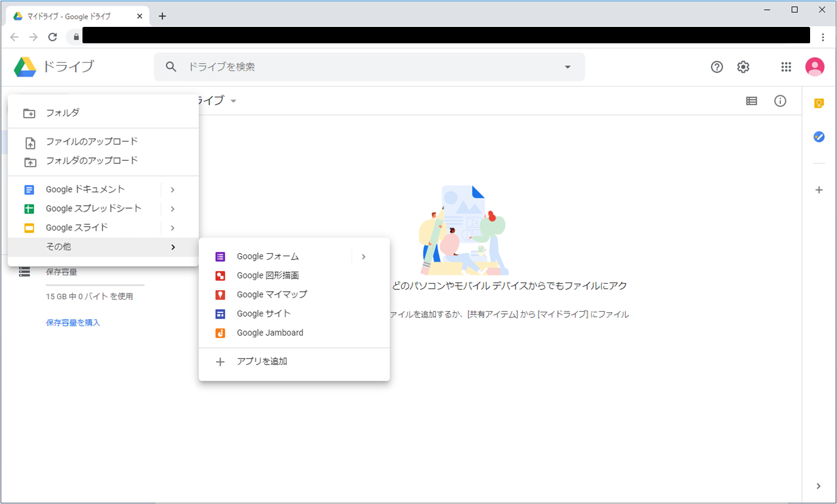The width and height of the screenshot is (837, 504).
Task: Go back in browser
Action: click(15, 37)
